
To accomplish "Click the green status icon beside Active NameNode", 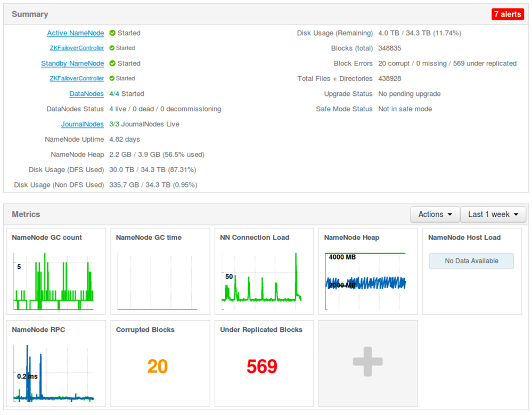I will click(x=112, y=33).
